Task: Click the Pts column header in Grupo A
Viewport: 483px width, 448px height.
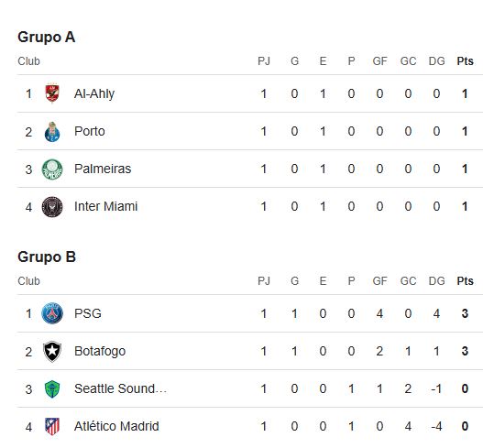Action: point(466,61)
